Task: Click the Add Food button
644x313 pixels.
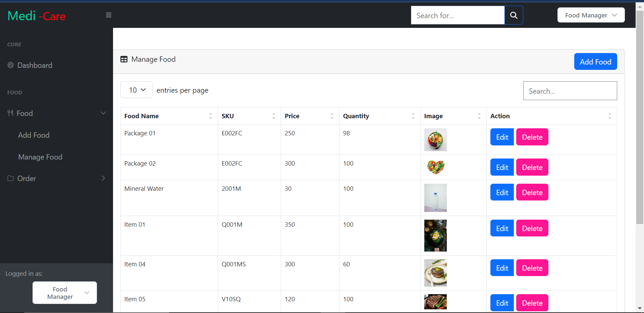Action: [x=596, y=61]
